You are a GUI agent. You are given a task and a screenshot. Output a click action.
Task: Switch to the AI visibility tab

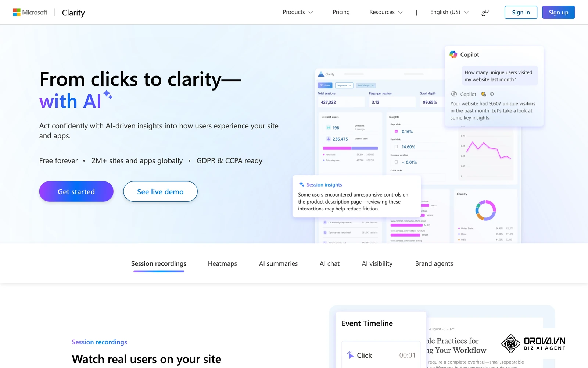377,263
